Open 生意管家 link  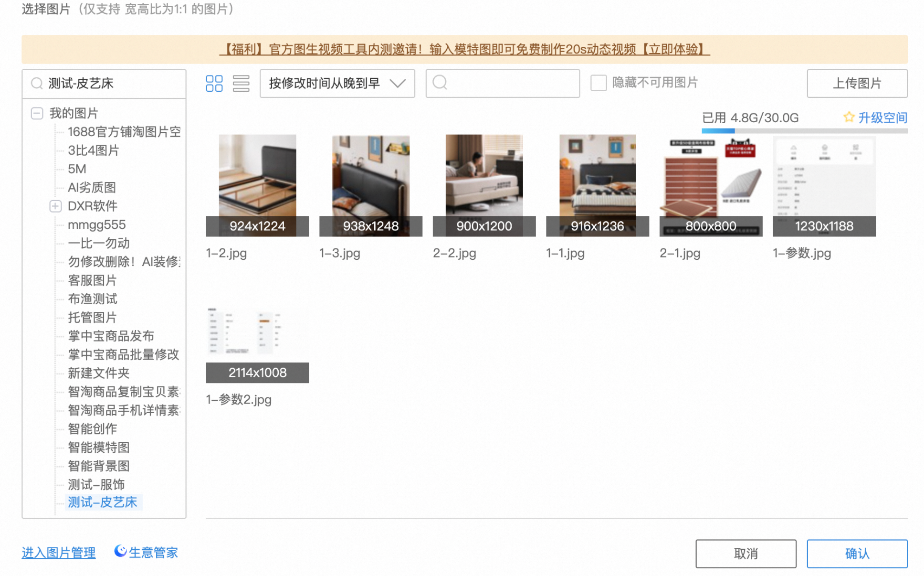153,553
